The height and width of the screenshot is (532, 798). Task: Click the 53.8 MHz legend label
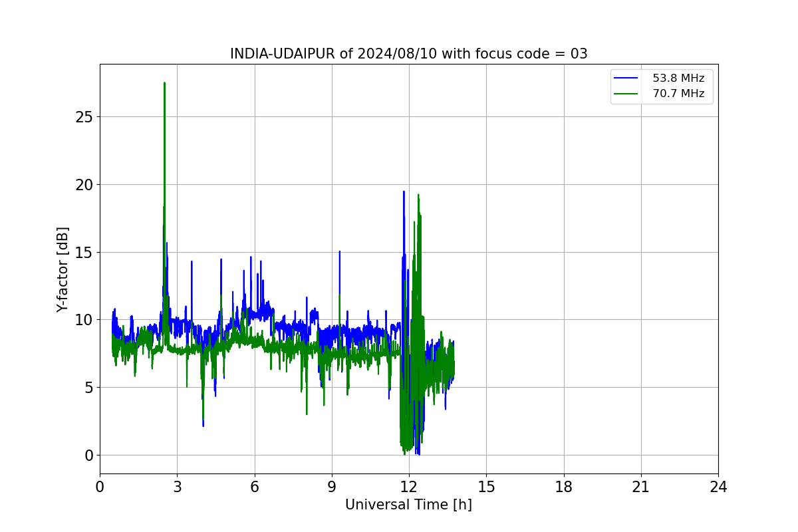[678, 78]
